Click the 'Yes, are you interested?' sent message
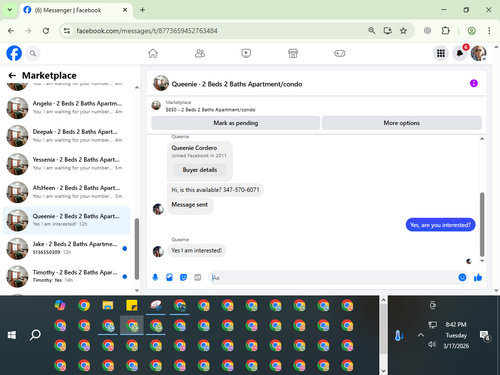500x375 pixels. tap(440, 225)
